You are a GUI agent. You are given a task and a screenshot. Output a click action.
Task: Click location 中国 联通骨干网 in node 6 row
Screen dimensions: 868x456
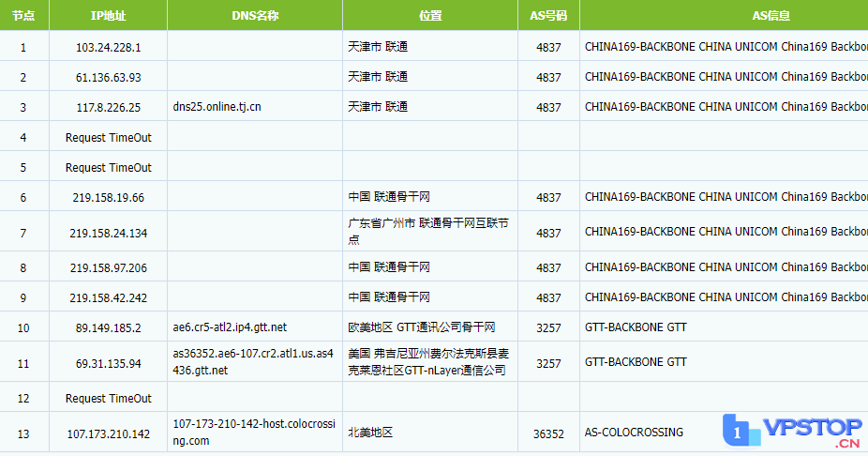click(x=389, y=197)
